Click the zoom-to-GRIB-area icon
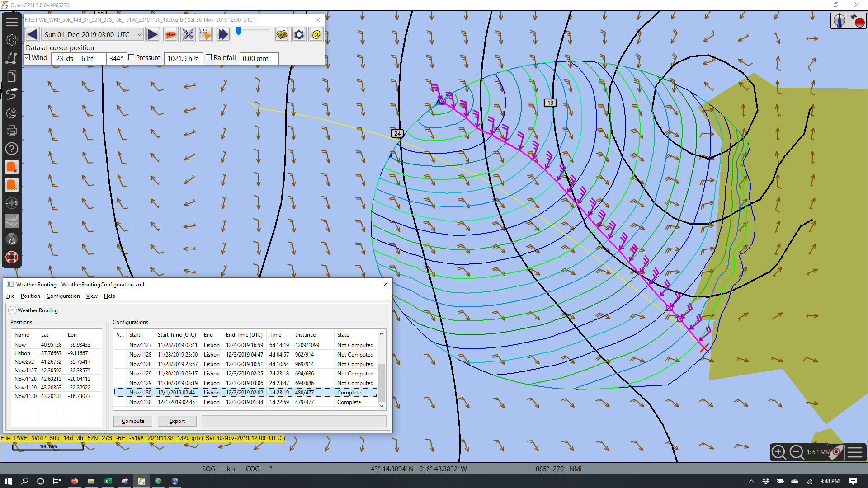The width and height of the screenshot is (868, 488). coord(188,35)
